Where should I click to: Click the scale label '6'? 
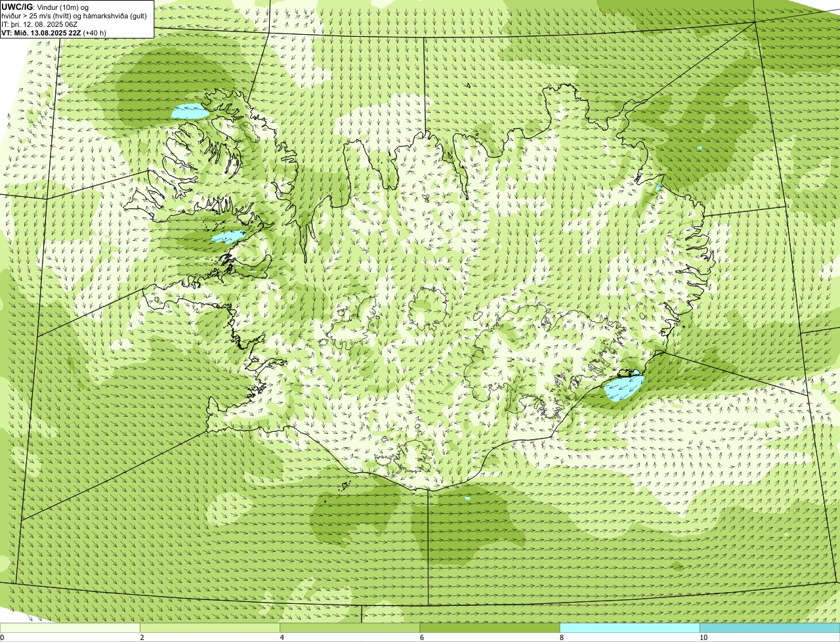422,637
